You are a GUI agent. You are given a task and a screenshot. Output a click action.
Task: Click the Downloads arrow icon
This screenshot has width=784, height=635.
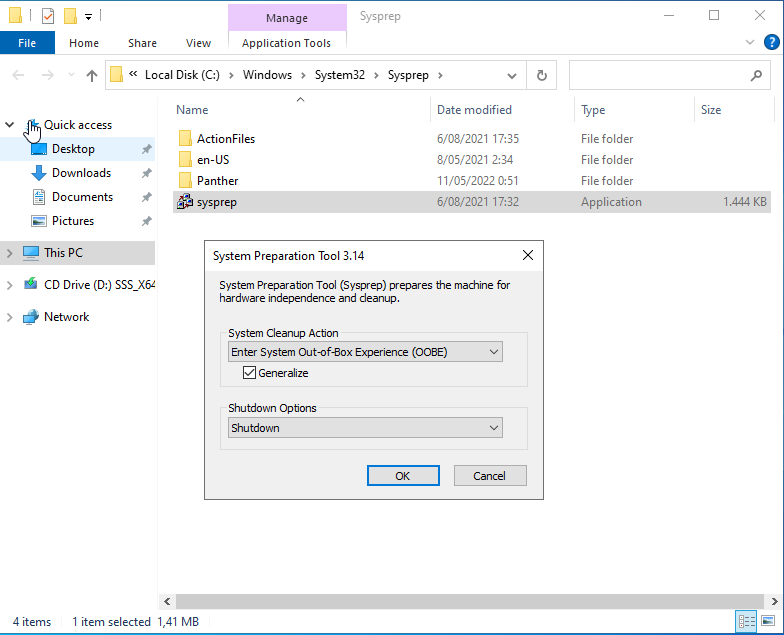pos(38,173)
